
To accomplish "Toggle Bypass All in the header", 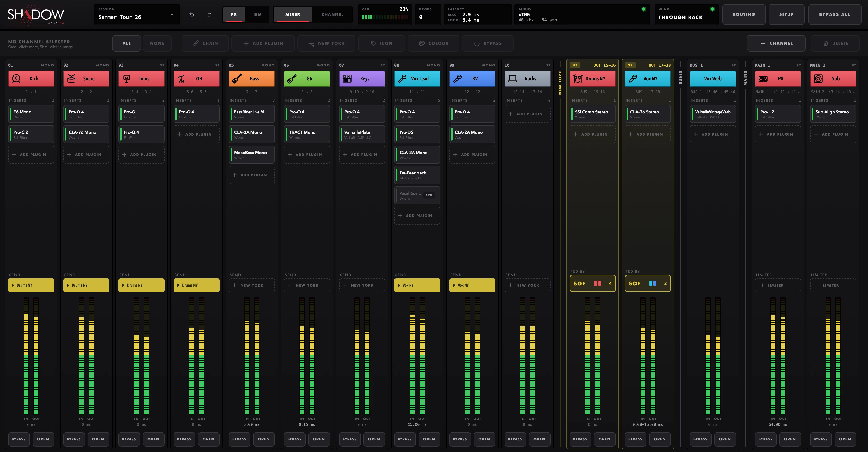I will point(835,14).
